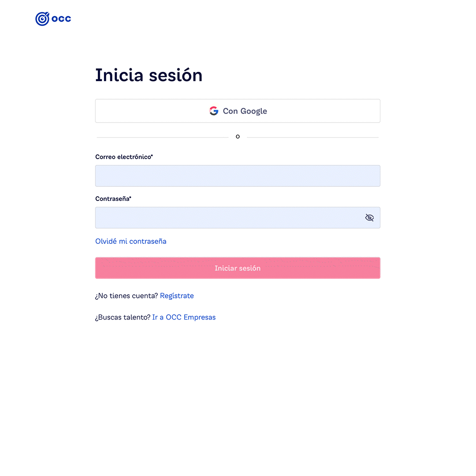Click the bullseye icon next to "occ"
This screenshot has height=476, width=476.
42,19
